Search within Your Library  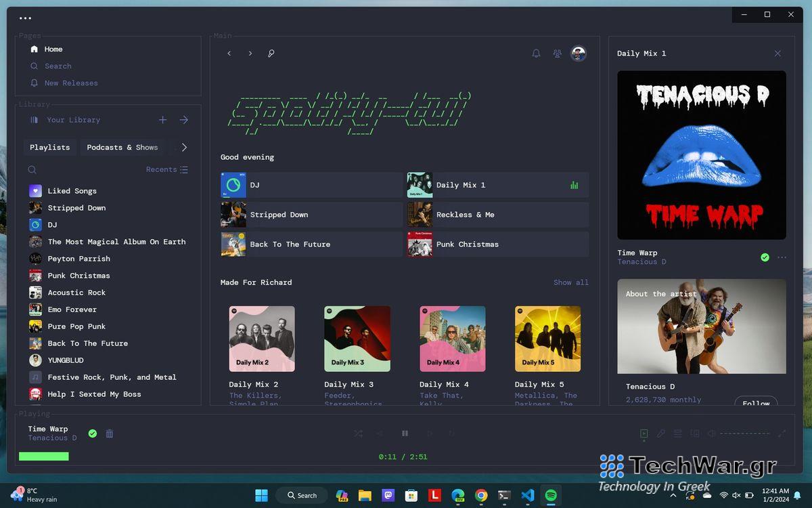pyautogui.click(x=31, y=169)
